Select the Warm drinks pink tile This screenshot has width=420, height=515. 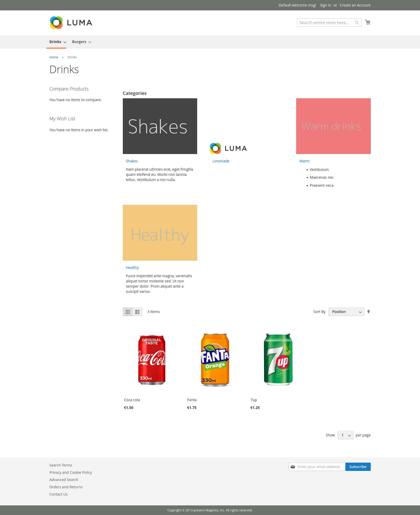tap(333, 126)
